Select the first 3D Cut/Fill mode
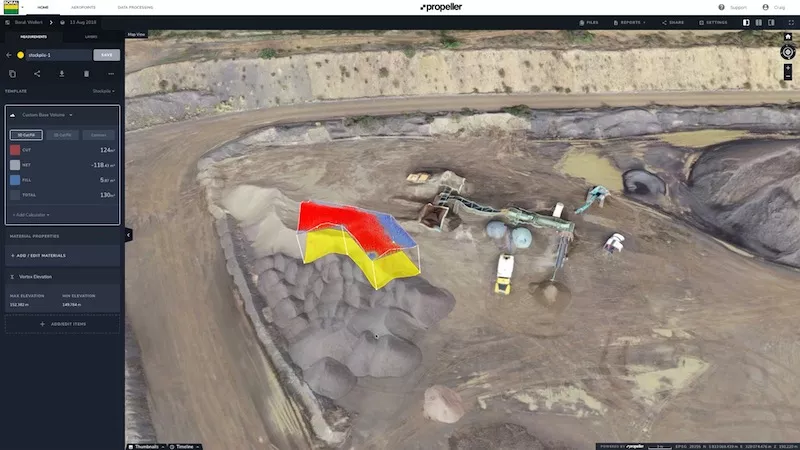This screenshot has height=450, width=800. pos(25,135)
